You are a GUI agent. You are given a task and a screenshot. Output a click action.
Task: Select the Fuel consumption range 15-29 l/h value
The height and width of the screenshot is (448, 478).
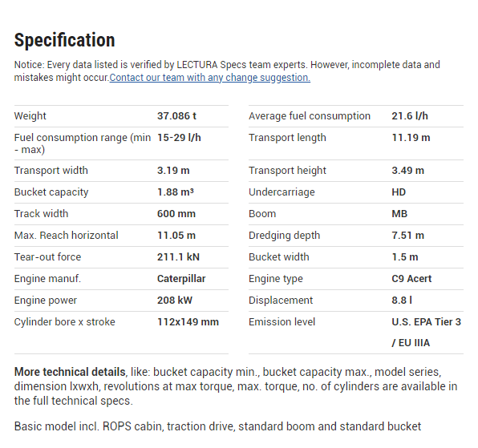click(x=179, y=138)
